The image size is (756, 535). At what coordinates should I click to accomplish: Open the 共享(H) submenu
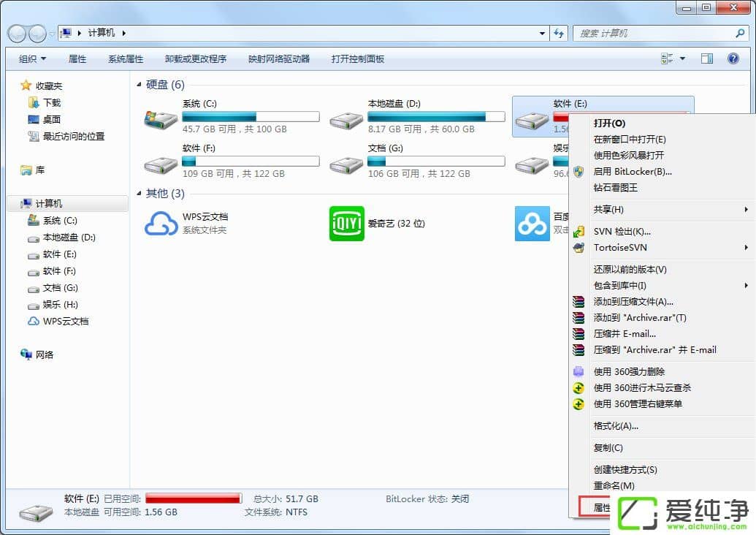click(x=608, y=209)
